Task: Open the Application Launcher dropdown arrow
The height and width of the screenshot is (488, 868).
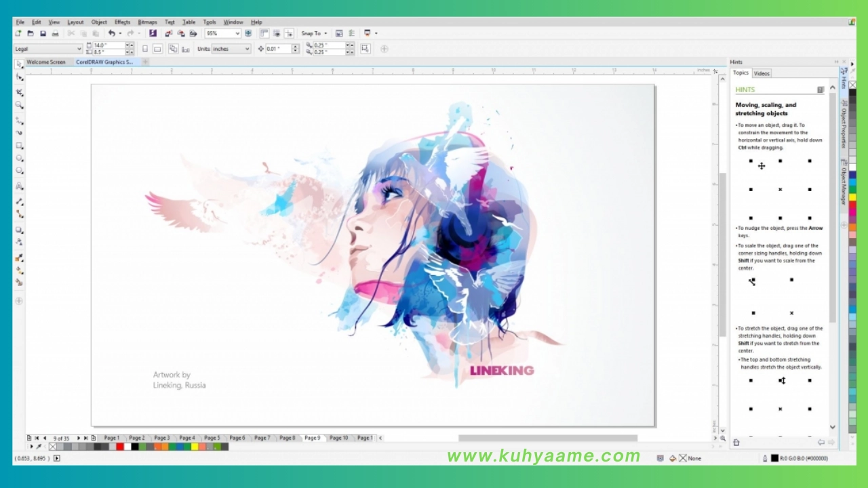Action: pos(376,33)
